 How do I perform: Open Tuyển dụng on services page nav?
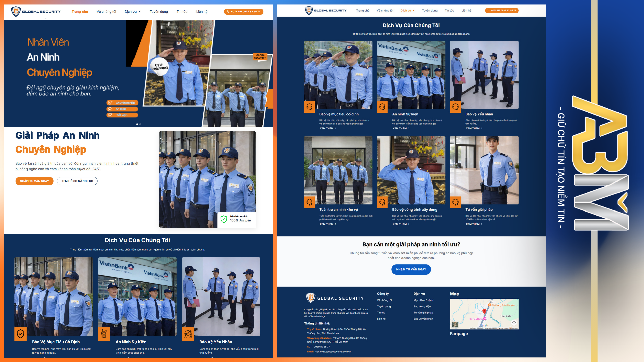click(x=430, y=11)
